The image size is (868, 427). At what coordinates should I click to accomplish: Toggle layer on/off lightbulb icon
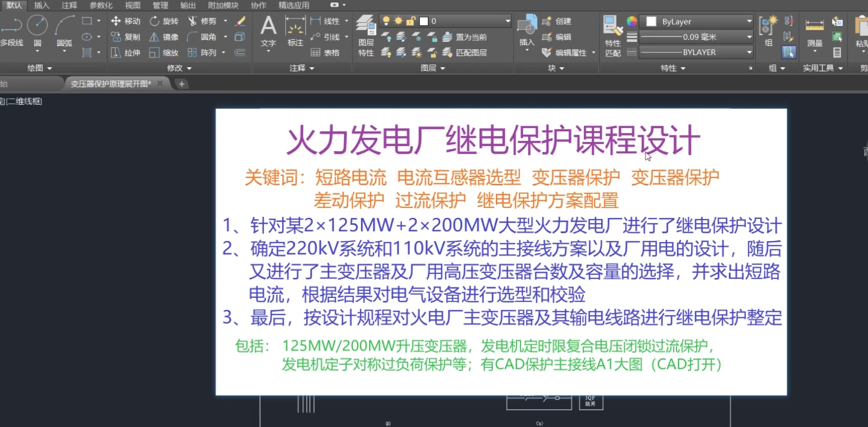coord(386,21)
